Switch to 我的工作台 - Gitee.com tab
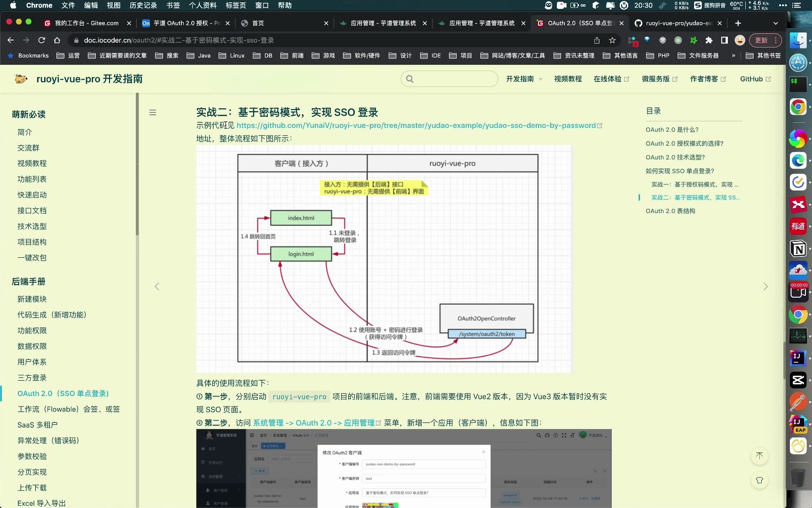The width and height of the screenshot is (812, 508). point(87,23)
